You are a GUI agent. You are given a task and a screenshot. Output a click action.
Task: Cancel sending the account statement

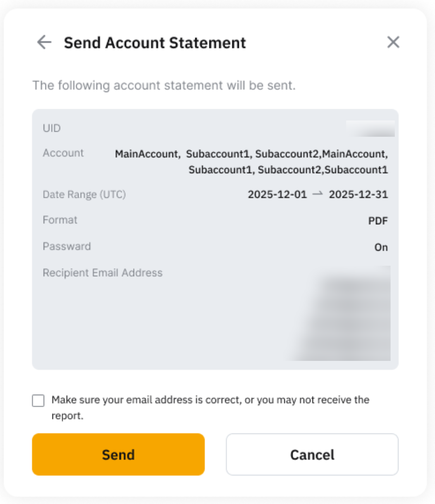coord(312,454)
